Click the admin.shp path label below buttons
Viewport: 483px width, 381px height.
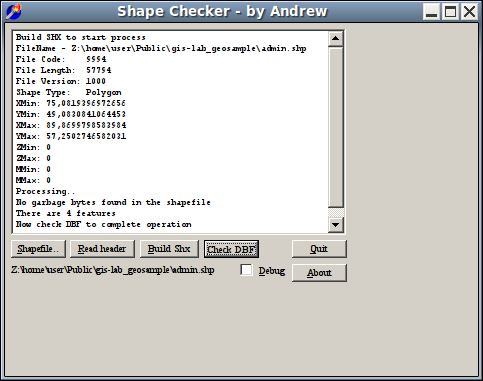click(x=113, y=270)
